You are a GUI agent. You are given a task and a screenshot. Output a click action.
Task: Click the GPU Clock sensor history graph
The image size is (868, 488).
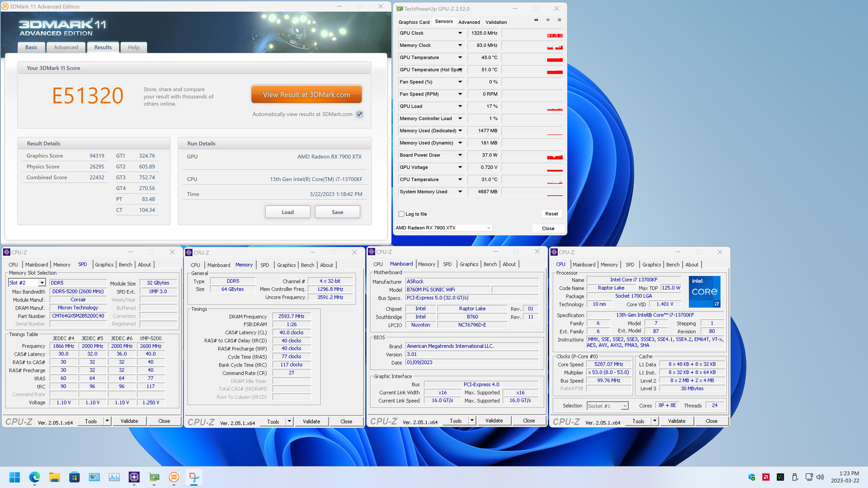point(533,33)
